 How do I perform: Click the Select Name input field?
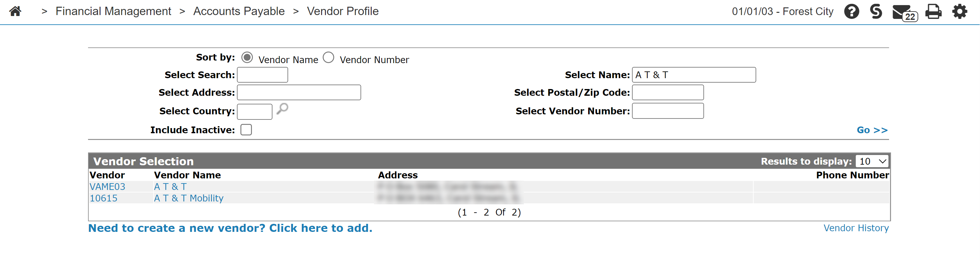(x=694, y=75)
